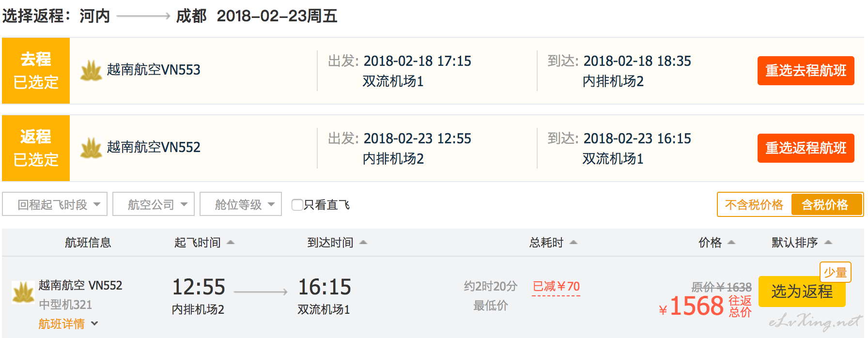
Task: Switch to 不含税价格 view
Action: (x=754, y=205)
